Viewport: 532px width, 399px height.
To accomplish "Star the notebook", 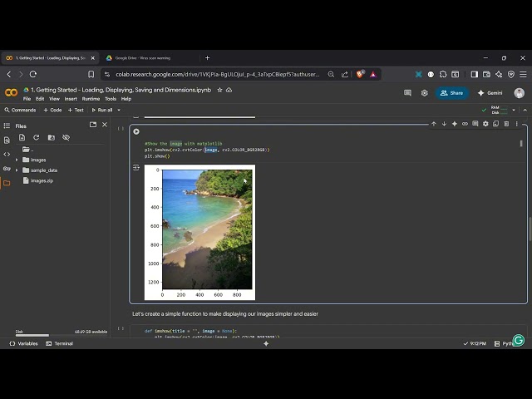I will pyautogui.click(x=219, y=90).
